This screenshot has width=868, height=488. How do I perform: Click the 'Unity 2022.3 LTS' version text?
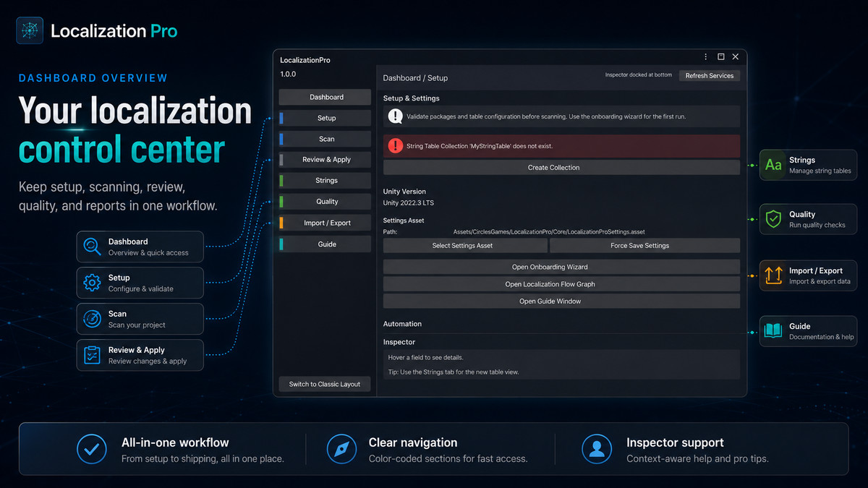click(x=409, y=203)
